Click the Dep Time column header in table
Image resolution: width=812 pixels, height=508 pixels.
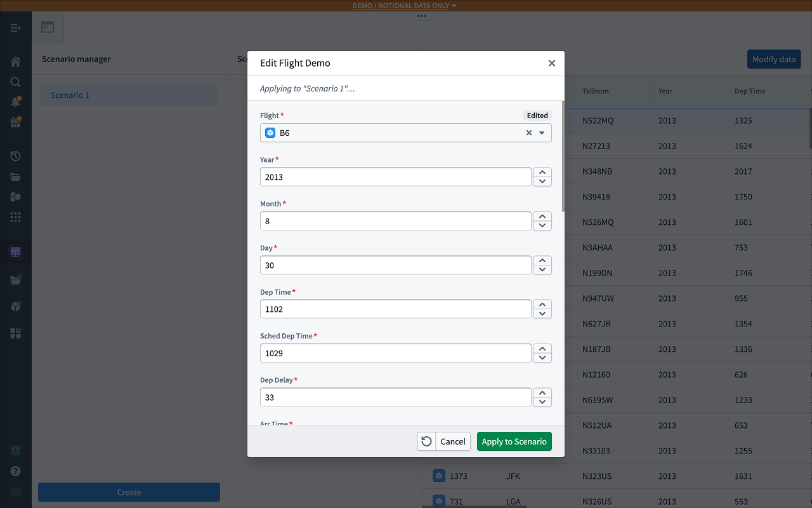click(750, 91)
